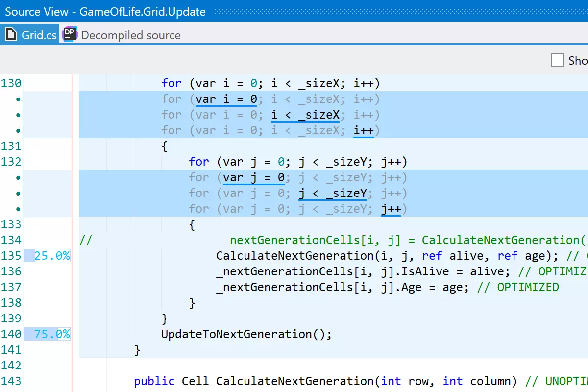Viewport: 588px width, 392px height.
Task: Click the dotPeek Decompiled source icon
Action: (71, 35)
